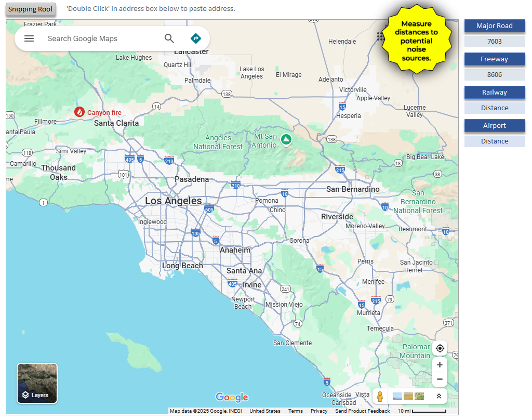Click the Route 74 shield

(x=298, y=323)
